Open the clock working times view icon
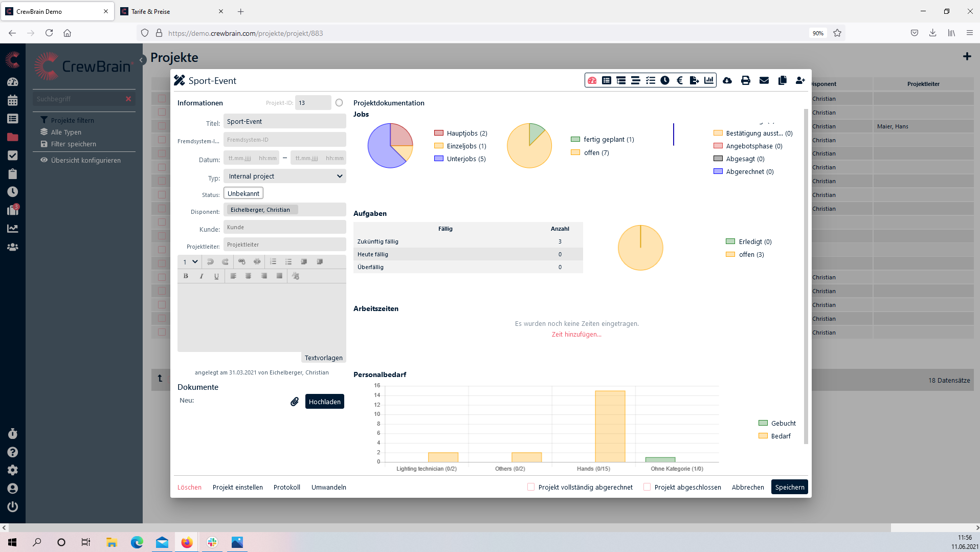Image resolution: width=980 pixels, height=552 pixels. click(664, 80)
